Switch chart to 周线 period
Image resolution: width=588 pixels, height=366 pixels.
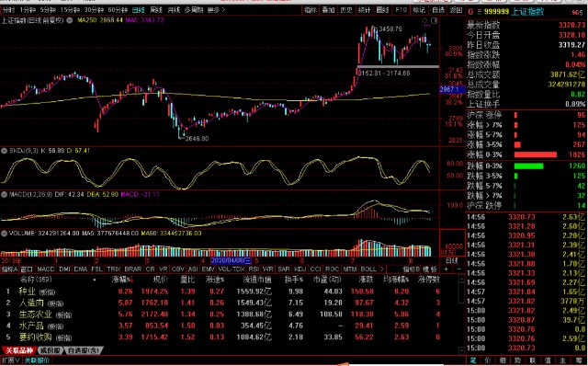coord(156,10)
